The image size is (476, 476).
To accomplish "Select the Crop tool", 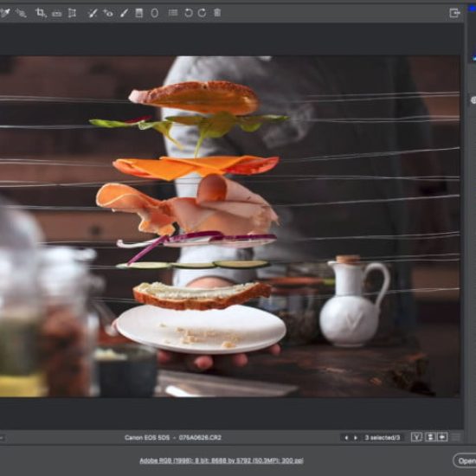I will pyautogui.click(x=41, y=13).
